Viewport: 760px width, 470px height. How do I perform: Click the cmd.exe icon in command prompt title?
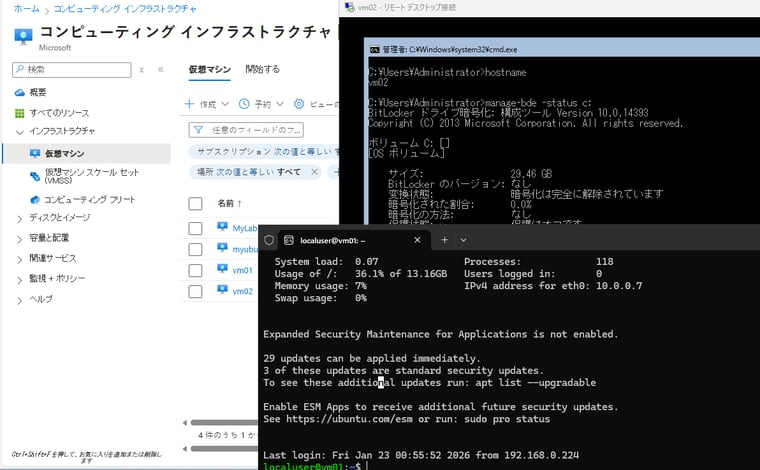(374, 49)
